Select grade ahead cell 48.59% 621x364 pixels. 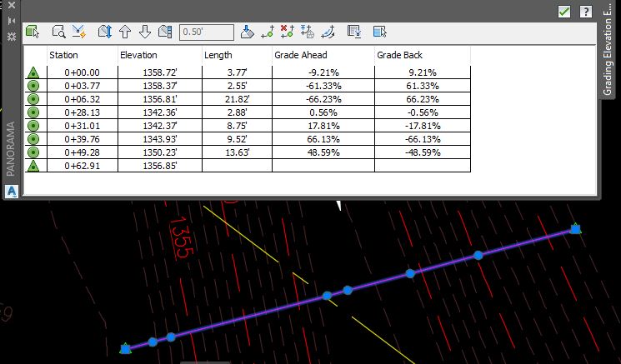(x=323, y=152)
